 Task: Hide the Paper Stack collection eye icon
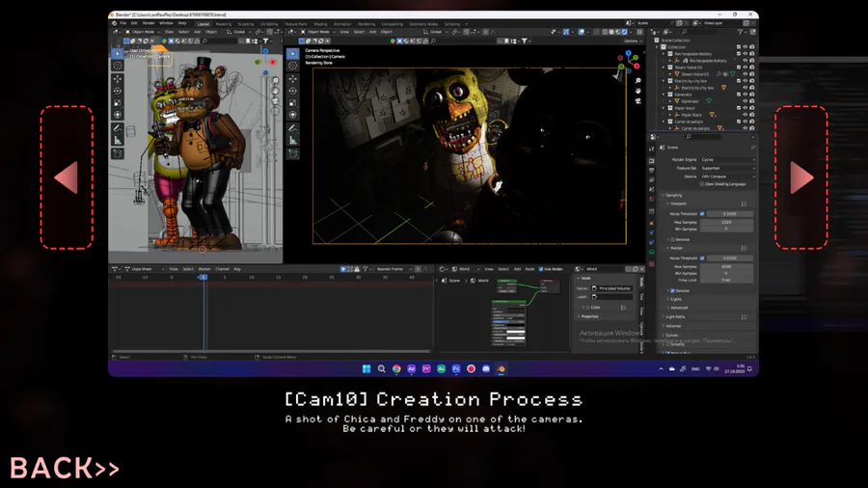point(746,108)
